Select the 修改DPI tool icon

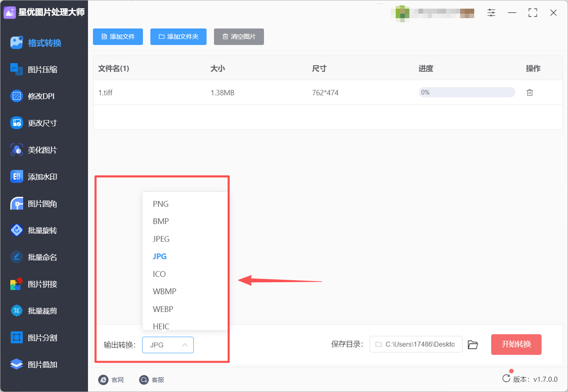(x=17, y=96)
